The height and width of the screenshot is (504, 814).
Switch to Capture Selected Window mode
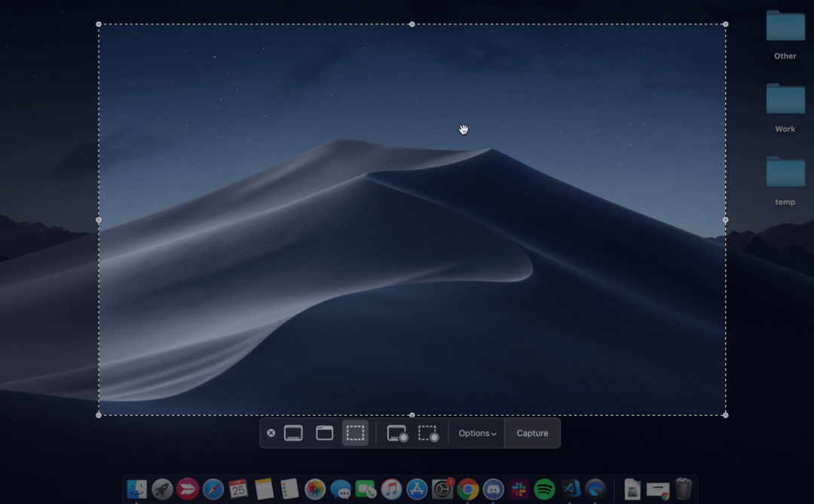(x=324, y=432)
